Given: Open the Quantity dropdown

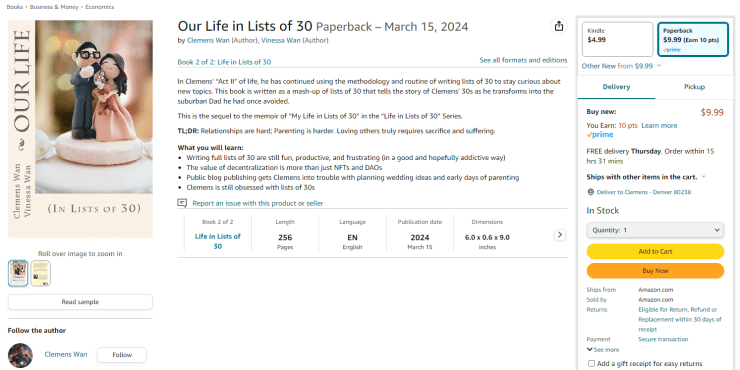Looking at the screenshot, I should pos(655,230).
